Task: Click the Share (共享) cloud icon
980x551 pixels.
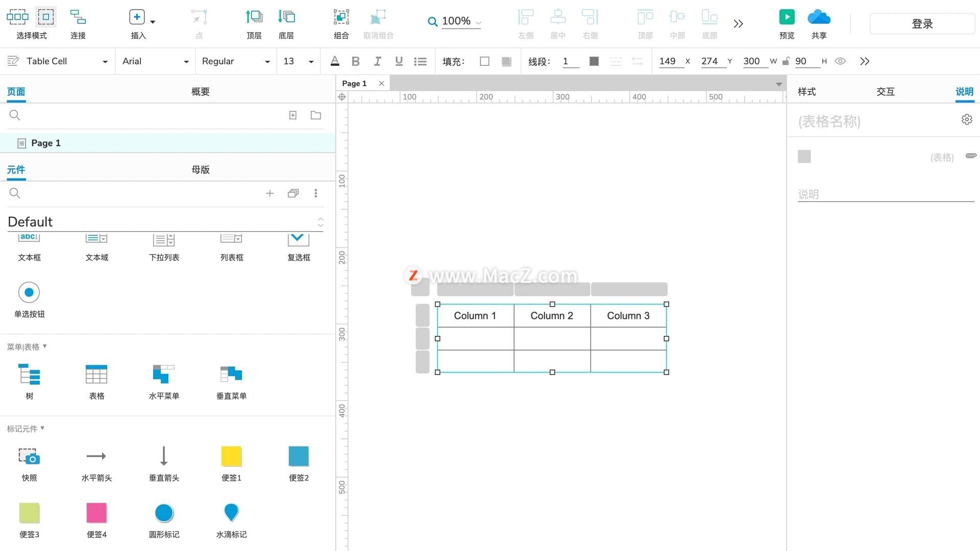Action: pyautogui.click(x=819, y=17)
